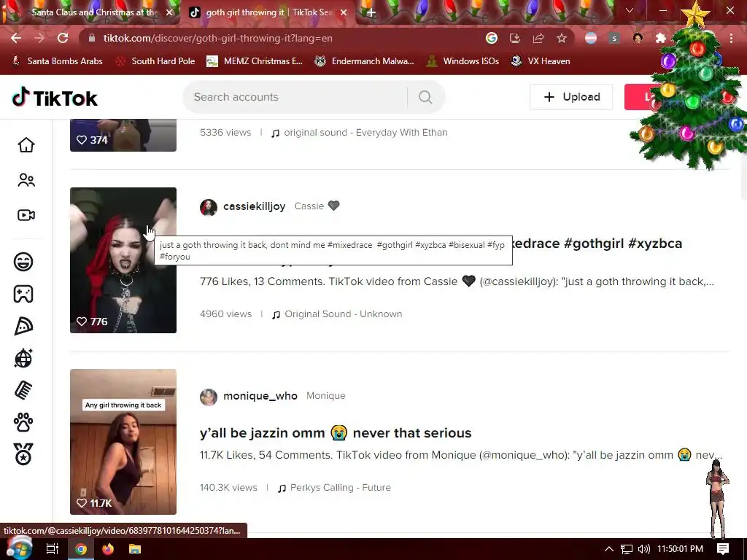Open a new browser tab

(371, 13)
